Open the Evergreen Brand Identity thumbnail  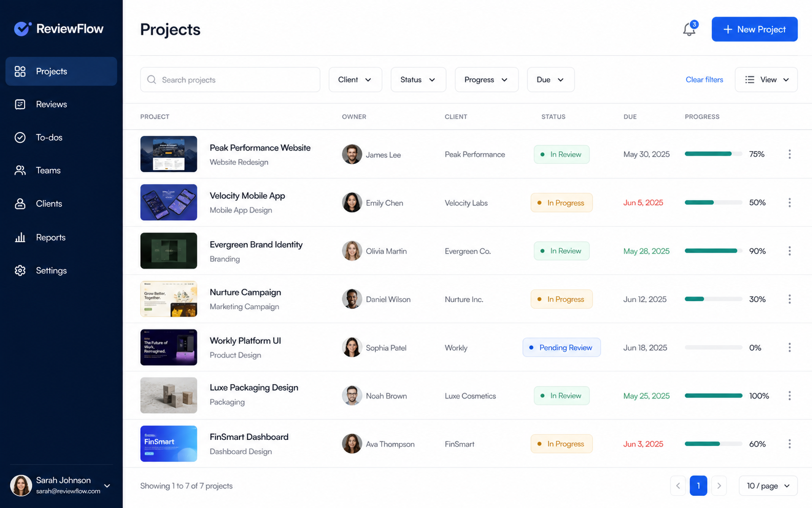click(x=168, y=250)
